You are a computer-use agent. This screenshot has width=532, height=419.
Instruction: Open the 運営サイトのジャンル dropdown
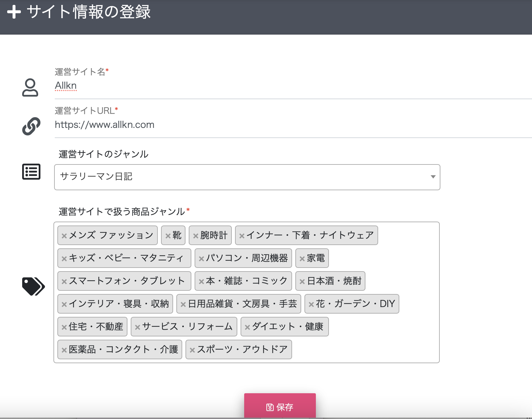coord(247,177)
